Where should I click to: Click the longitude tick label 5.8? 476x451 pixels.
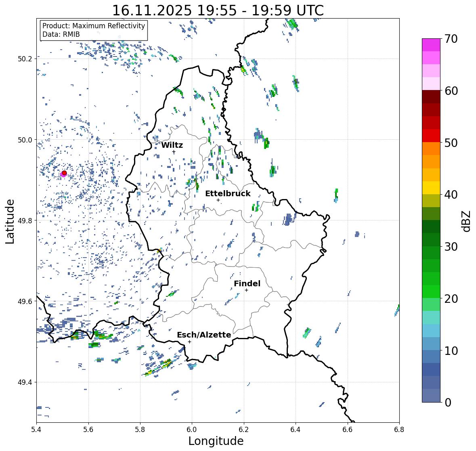140,429
